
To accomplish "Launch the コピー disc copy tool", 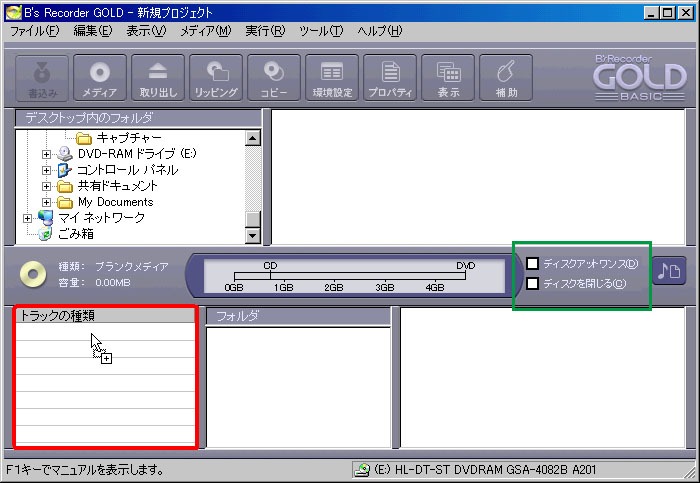I will tap(274, 78).
